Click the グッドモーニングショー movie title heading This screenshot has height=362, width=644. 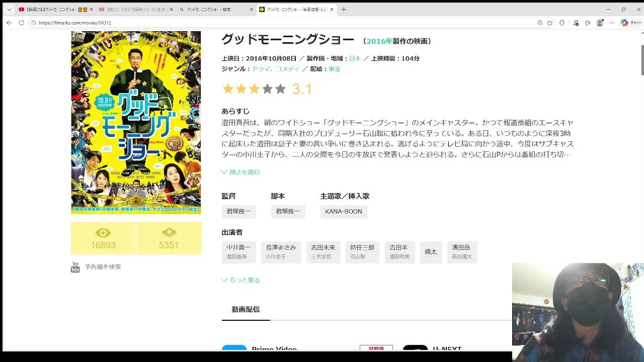point(288,40)
